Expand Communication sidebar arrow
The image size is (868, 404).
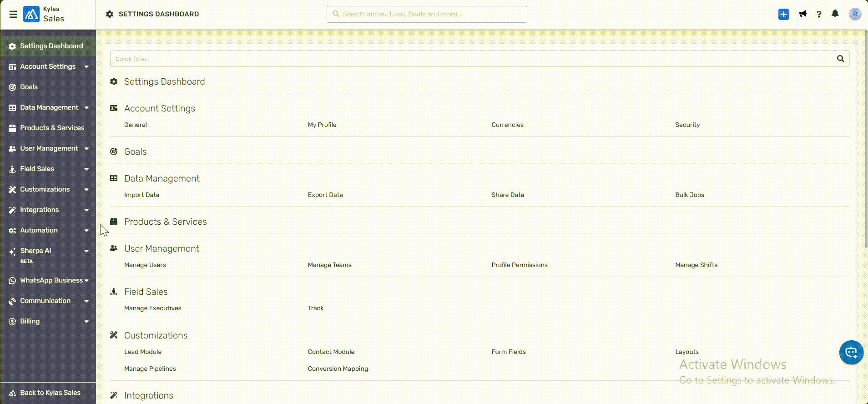tap(86, 301)
